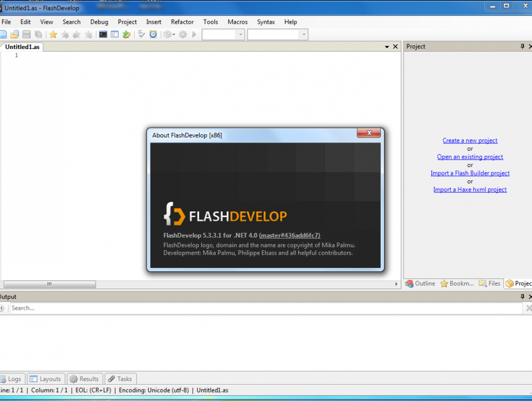This screenshot has height=401, width=532.
Task: Click the green puzzle plugin icon
Action: pos(126,34)
